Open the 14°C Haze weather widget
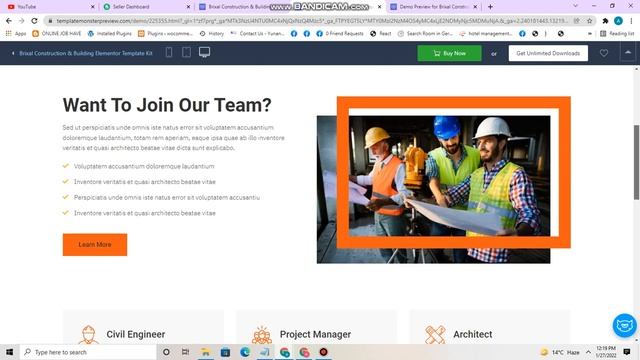The height and width of the screenshot is (360, 640). click(560, 352)
